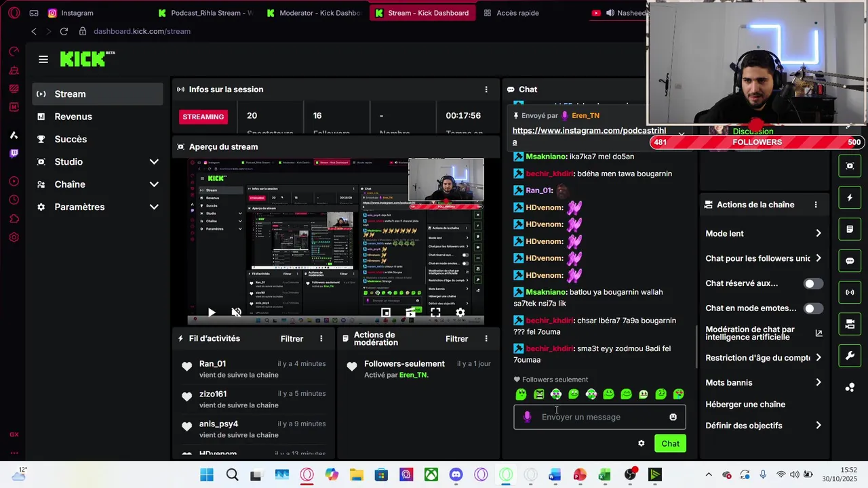Open the chat bubble icon in right rail
This screenshot has width=868, height=488.
pos(850,261)
